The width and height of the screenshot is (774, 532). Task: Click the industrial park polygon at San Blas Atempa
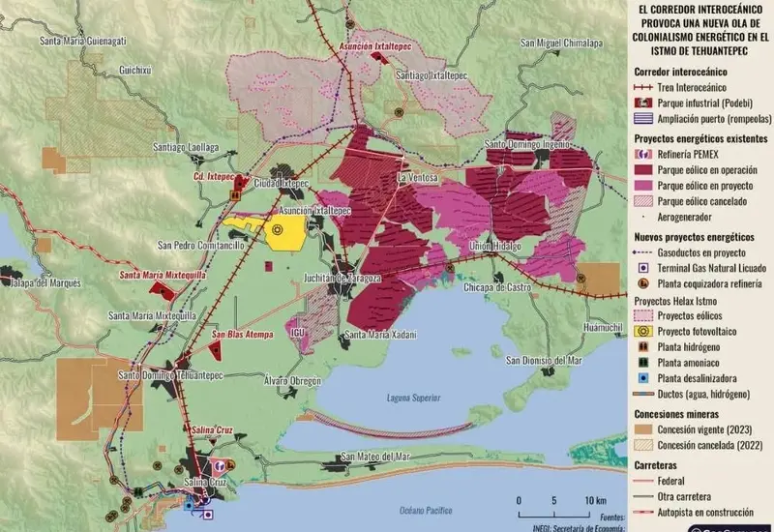[x=216, y=350]
